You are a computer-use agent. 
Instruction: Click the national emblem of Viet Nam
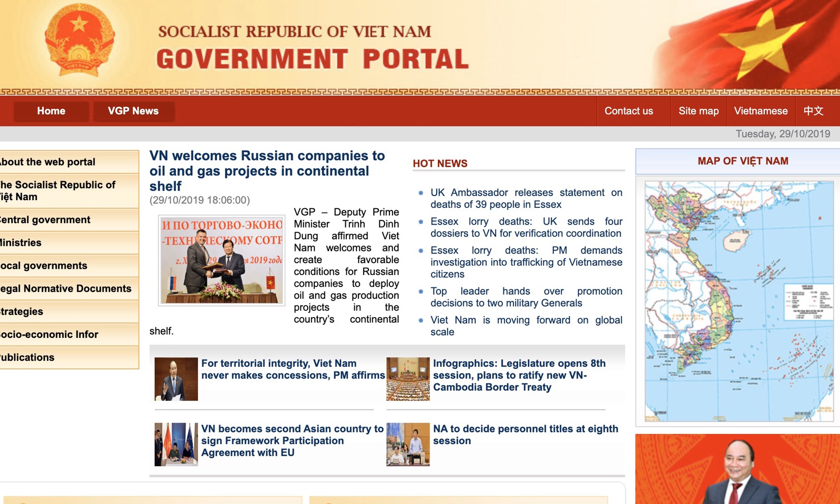[x=79, y=40]
